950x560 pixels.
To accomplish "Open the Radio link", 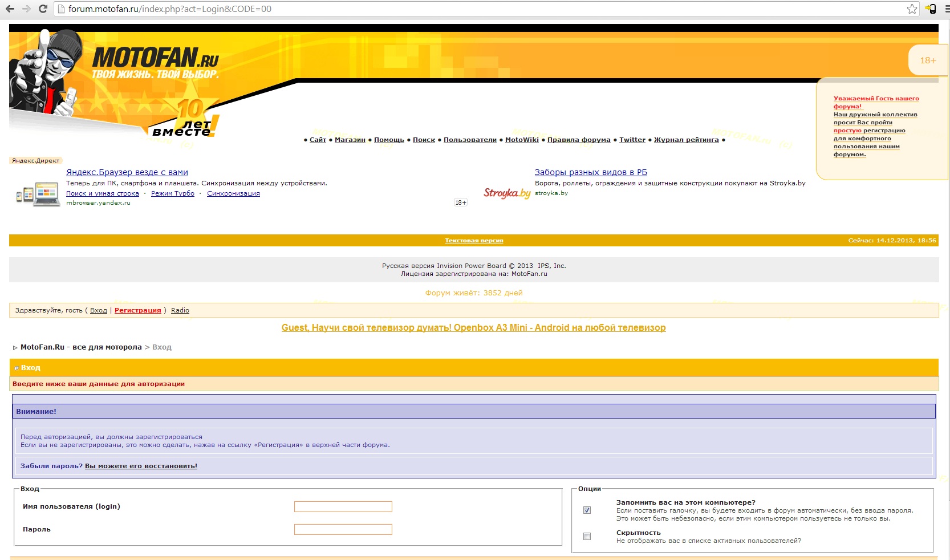I will pyautogui.click(x=180, y=310).
